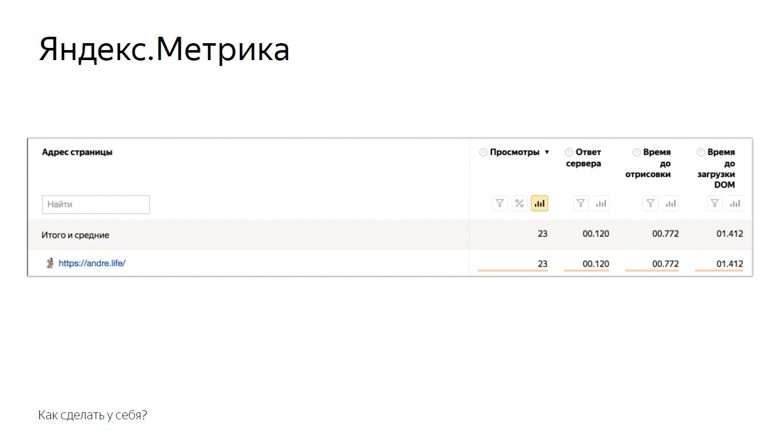Click help icon next to Просмотры
The image size is (780, 439).
483,153
